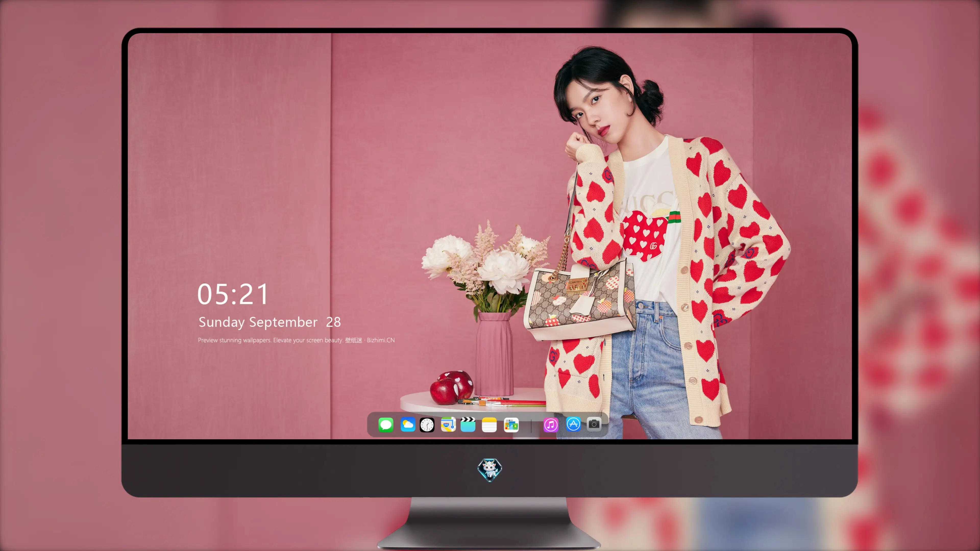Open the App Store from the dock

click(x=573, y=424)
